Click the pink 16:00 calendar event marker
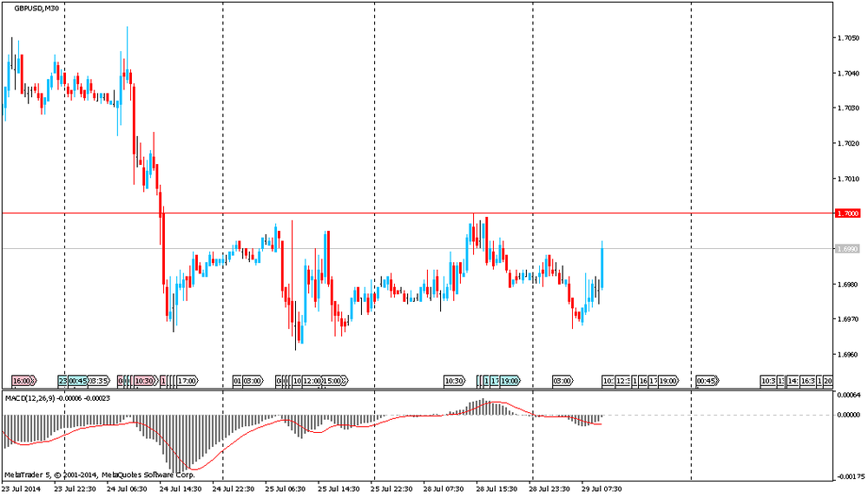The image size is (868, 498). tap(23, 381)
